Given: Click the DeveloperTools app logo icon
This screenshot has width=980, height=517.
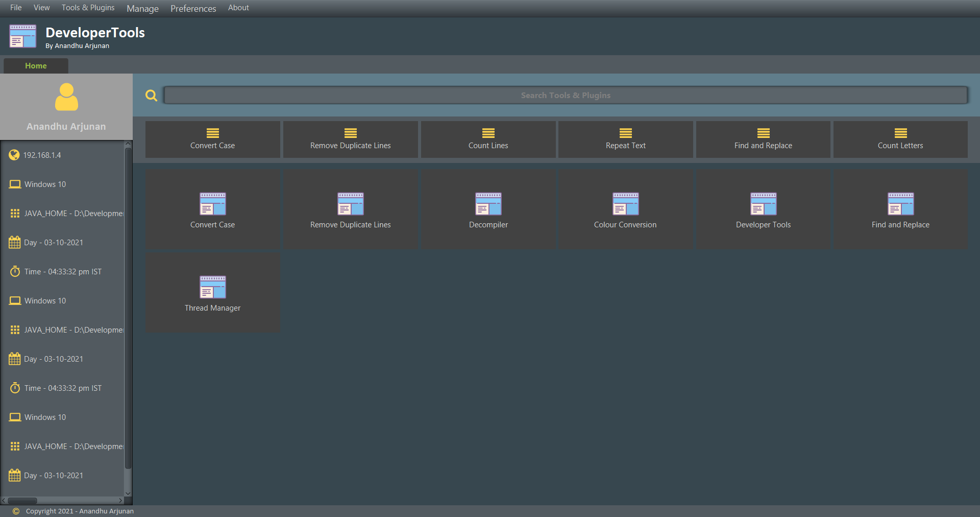Looking at the screenshot, I should pyautogui.click(x=22, y=36).
